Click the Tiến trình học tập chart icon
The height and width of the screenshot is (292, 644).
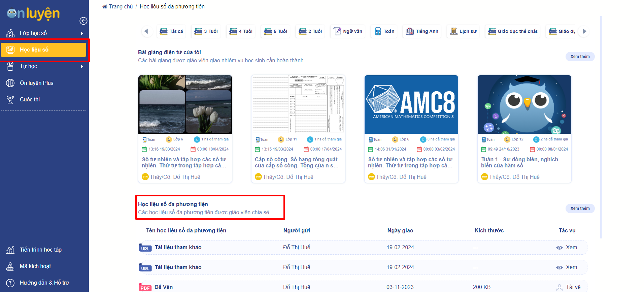(x=10, y=250)
